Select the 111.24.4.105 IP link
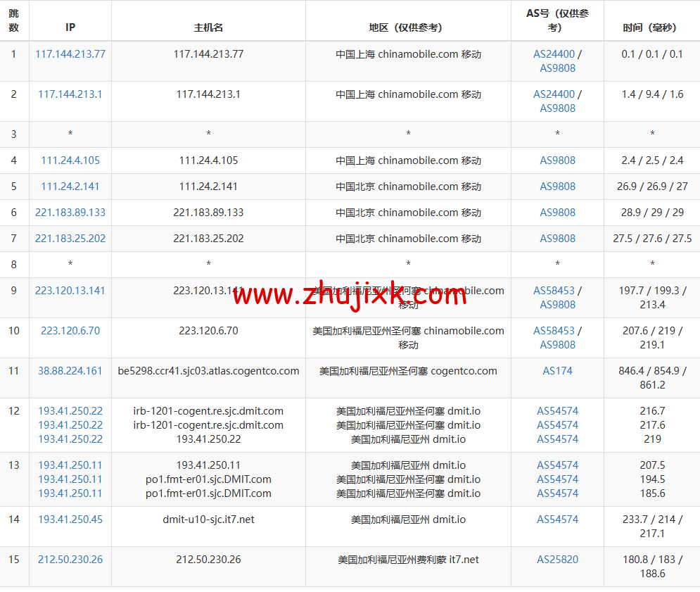 pos(70,160)
